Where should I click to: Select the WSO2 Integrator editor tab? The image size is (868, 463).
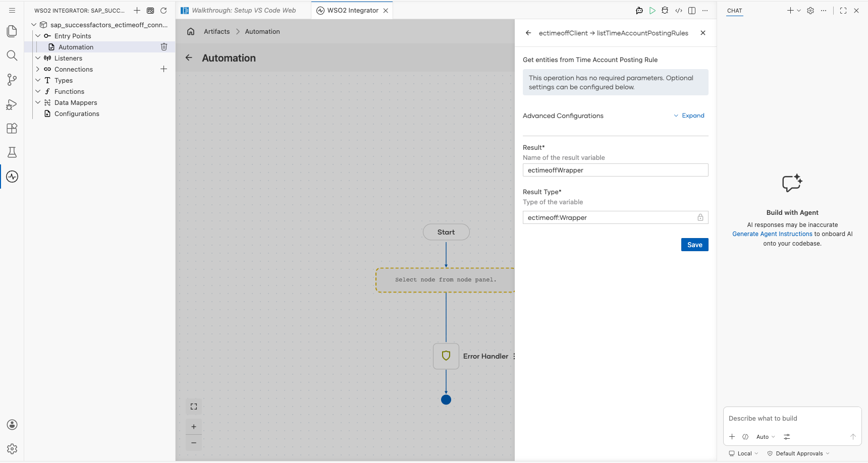click(352, 11)
